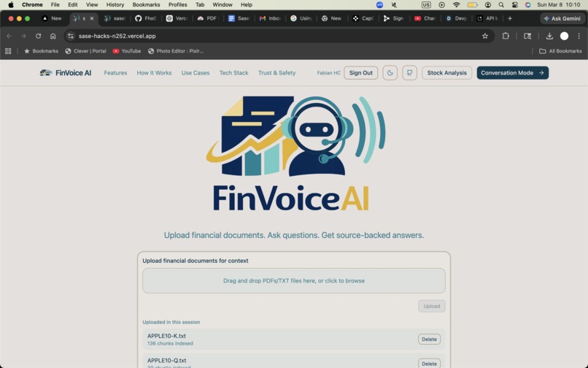Open the All Bookmarks folder
This screenshot has height=368, width=588.
[x=560, y=51]
